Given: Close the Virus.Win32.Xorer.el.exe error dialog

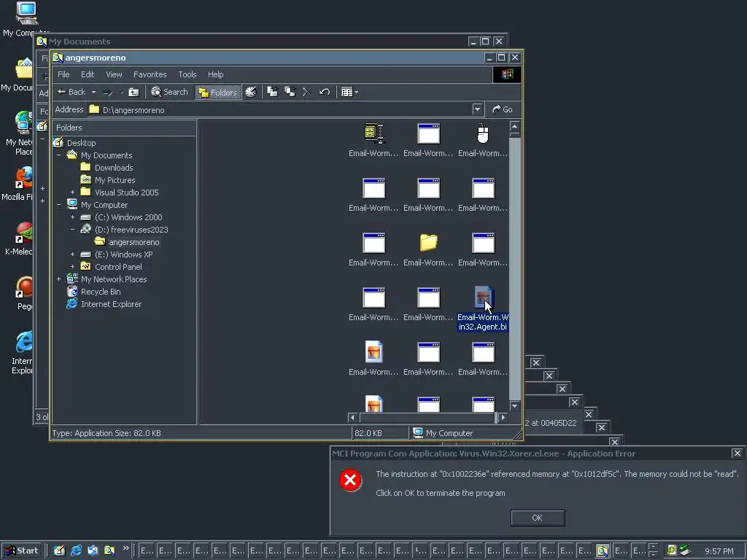Looking at the screenshot, I should click(737, 454).
